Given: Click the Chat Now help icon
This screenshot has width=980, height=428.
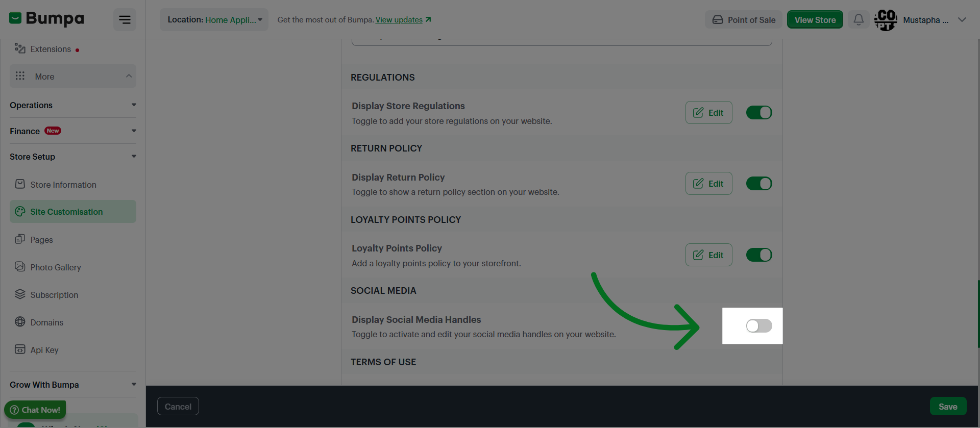Looking at the screenshot, I should tap(14, 410).
